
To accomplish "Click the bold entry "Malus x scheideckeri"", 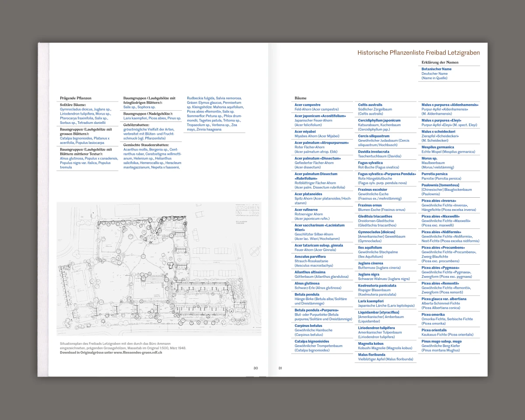I will [x=438, y=132].
